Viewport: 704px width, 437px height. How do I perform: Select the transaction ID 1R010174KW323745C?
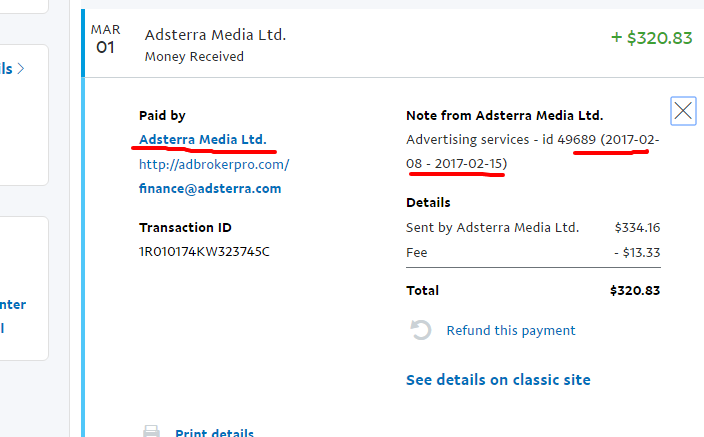(204, 251)
